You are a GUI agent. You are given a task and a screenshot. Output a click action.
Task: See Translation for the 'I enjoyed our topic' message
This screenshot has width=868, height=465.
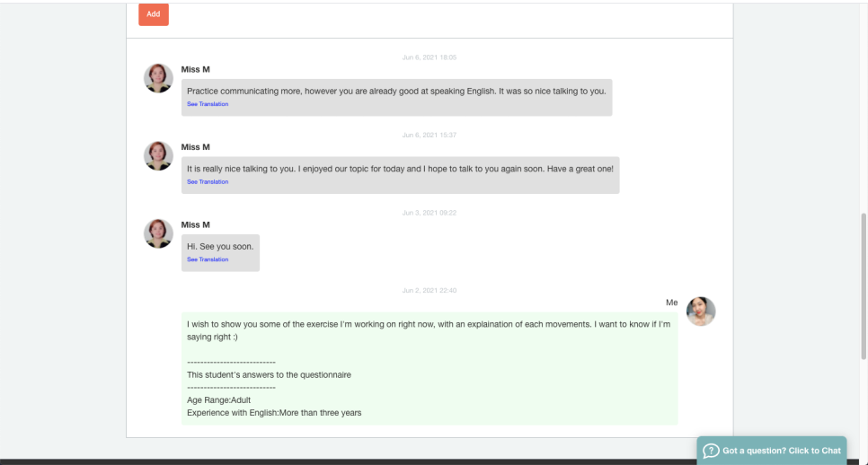coord(208,182)
